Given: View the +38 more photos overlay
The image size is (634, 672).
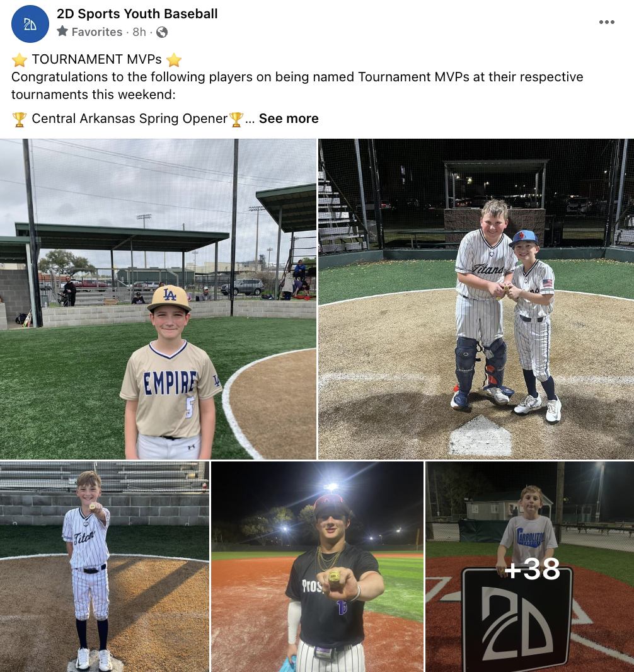Looking at the screenshot, I should pos(530,567).
